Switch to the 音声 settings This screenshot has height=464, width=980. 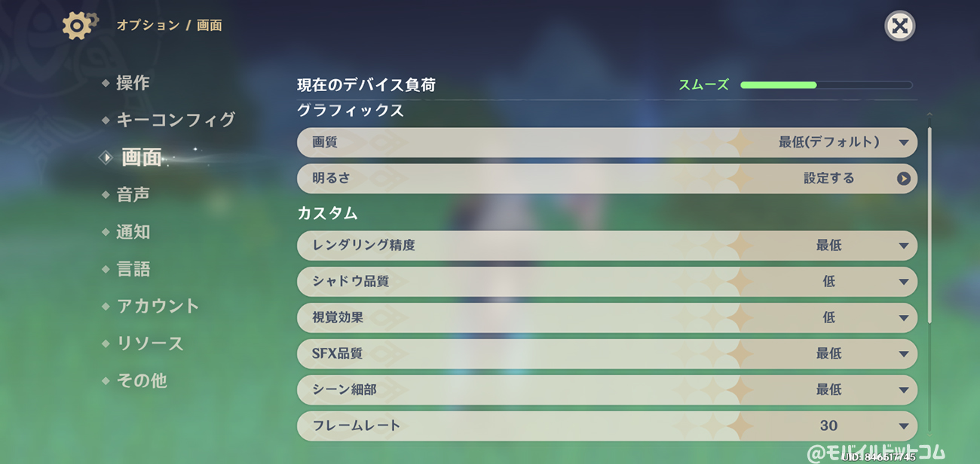point(133,195)
